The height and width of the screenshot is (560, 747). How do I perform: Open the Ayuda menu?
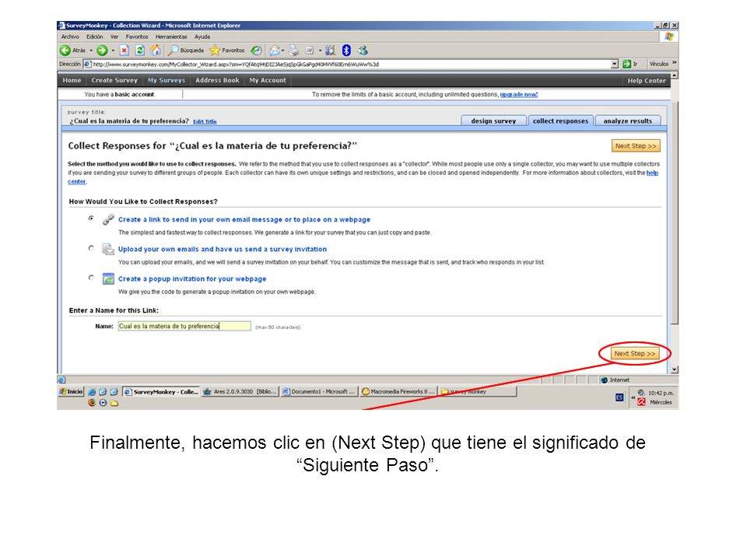(202, 37)
